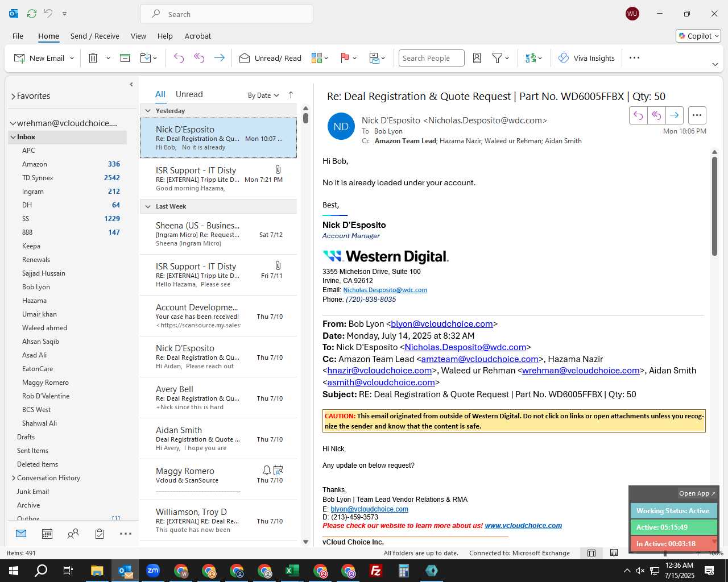This screenshot has height=582, width=728.
Task: Open the Address Book icon
Action: [x=477, y=58]
